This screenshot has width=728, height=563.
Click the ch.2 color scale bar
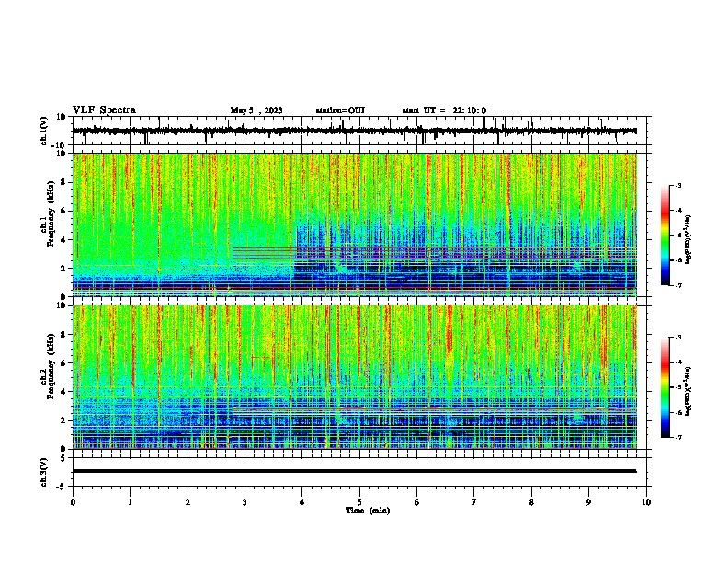click(665, 387)
